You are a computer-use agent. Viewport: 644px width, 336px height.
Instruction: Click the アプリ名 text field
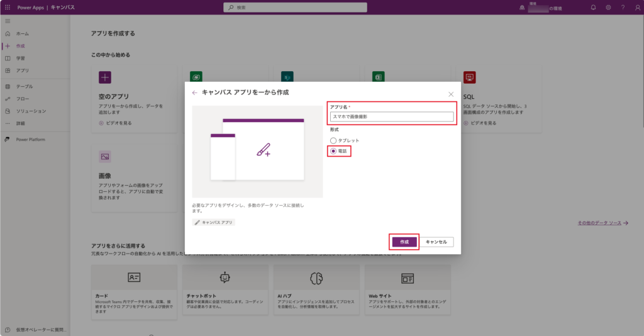coord(392,116)
